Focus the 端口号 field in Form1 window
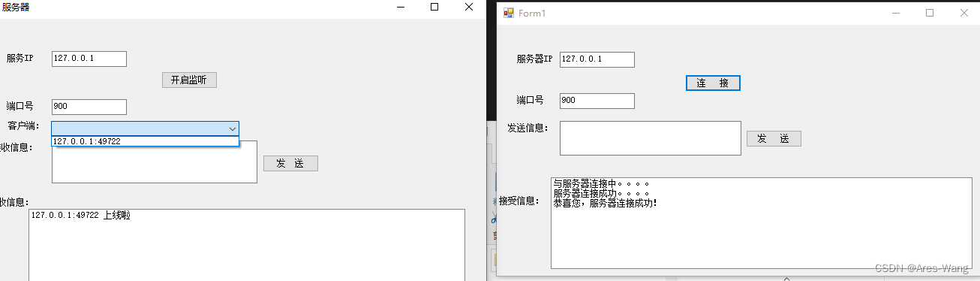980x281 pixels. (x=597, y=101)
